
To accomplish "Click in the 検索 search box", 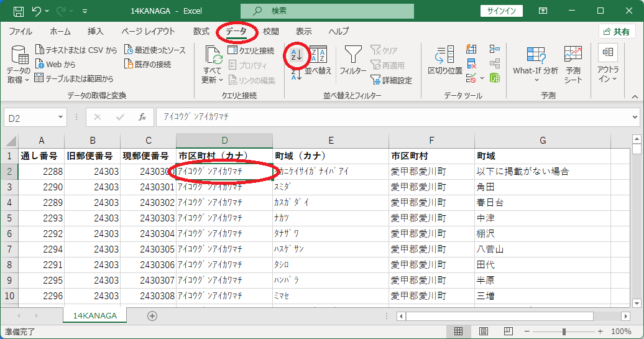I will pyautogui.click(x=327, y=11).
